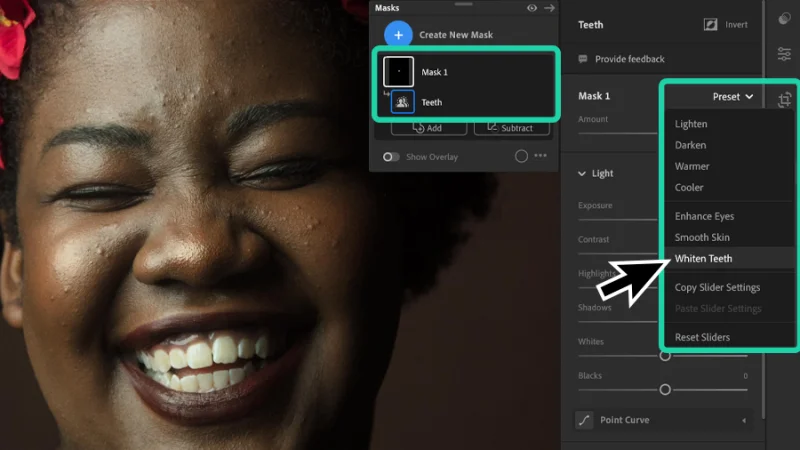Click the Provide feedback link
The width and height of the screenshot is (800, 450).
pyautogui.click(x=630, y=59)
